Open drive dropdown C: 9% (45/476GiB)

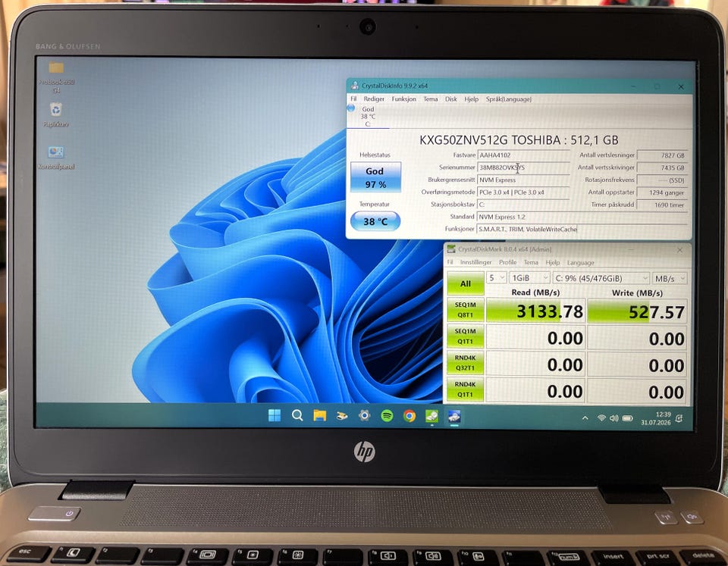pos(601,278)
